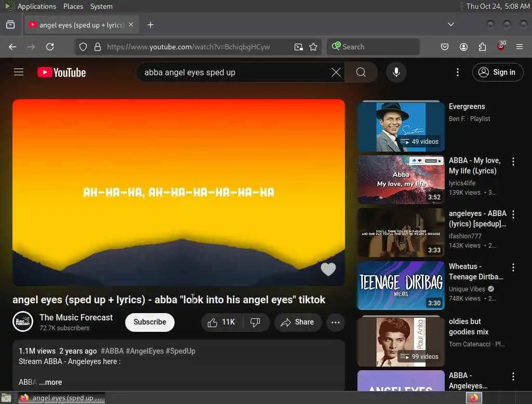Open the tracking protection shield icon
Image resolution: width=532 pixels, height=404 pixels.
[83, 47]
